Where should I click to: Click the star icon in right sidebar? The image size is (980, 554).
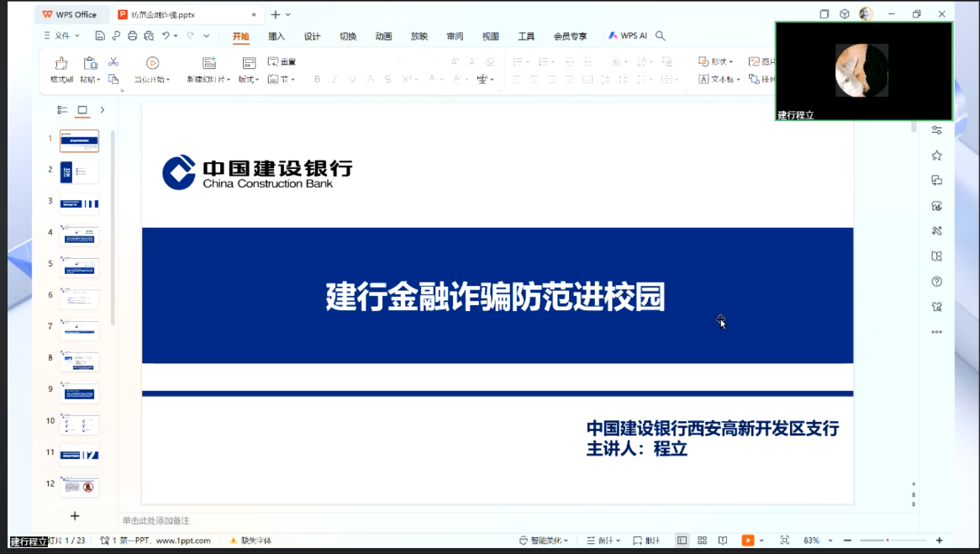coord(936,155)
